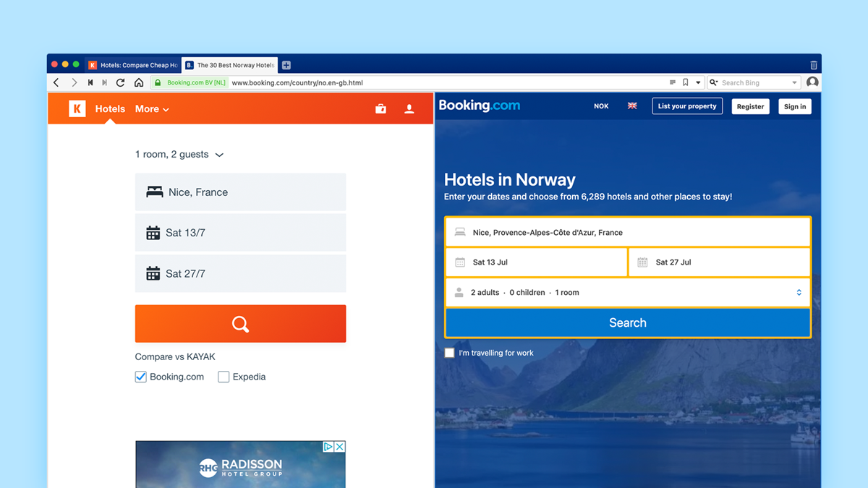Switch to The 30 Best Norway Hotels tab

[x=229, y=65]
